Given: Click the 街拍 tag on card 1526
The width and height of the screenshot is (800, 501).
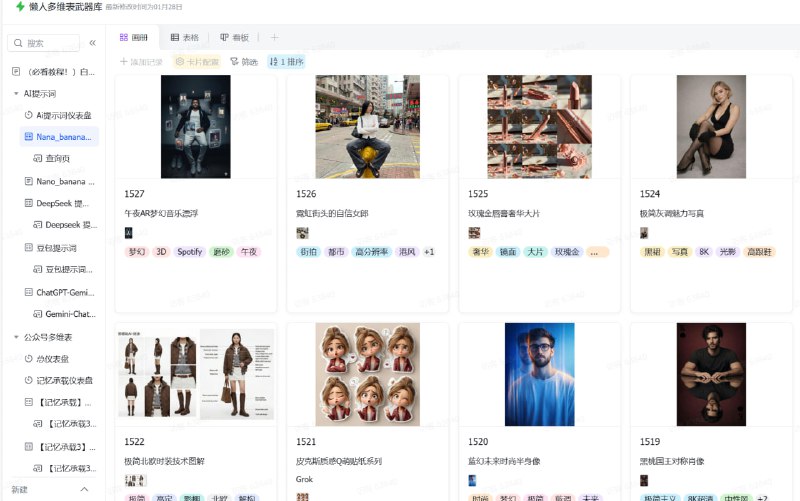Looking at the screenshot, I should pyautogui.click(x=309, y=252).
